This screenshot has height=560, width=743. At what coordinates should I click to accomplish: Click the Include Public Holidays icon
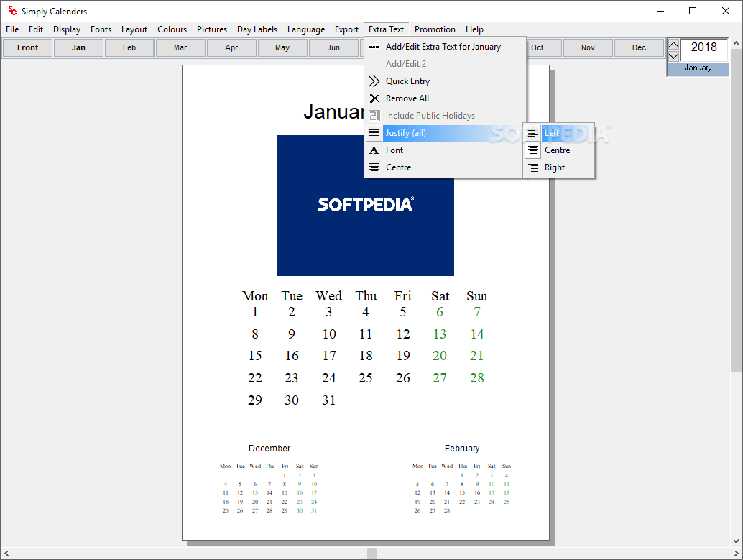pos(374,116)
